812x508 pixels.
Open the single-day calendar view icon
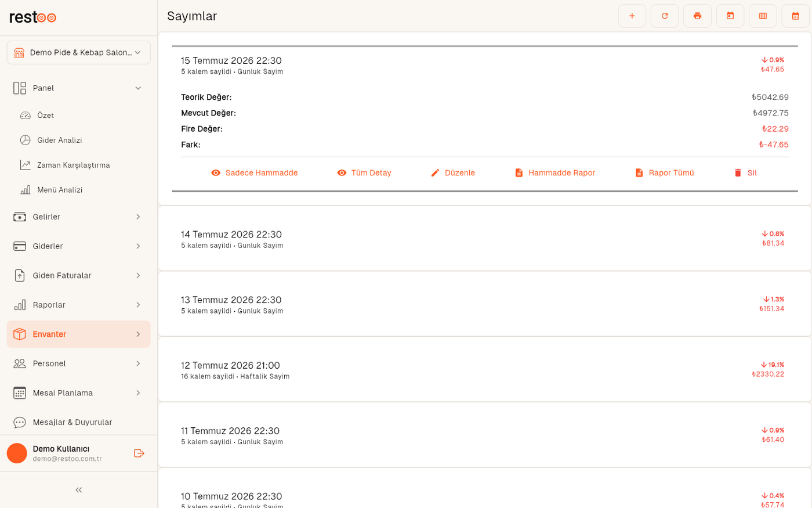730,16
